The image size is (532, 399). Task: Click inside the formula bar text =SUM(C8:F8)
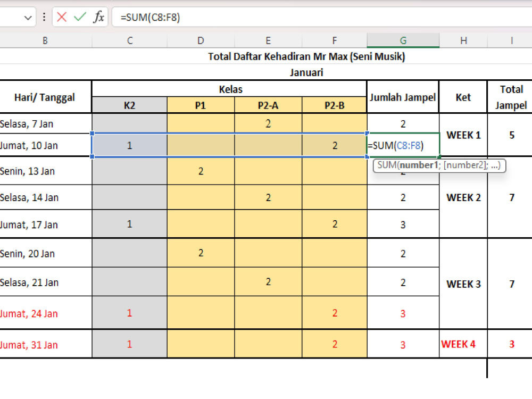point(151,18)
